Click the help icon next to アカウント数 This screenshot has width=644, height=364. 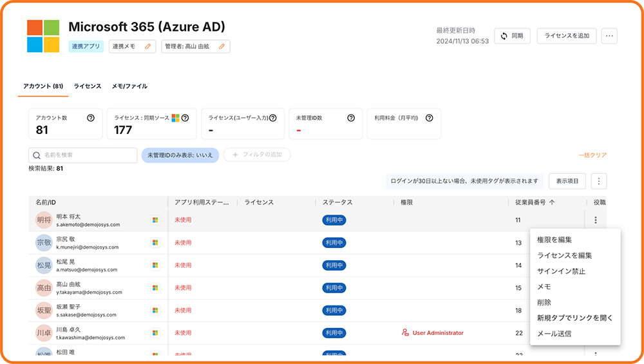91,118
